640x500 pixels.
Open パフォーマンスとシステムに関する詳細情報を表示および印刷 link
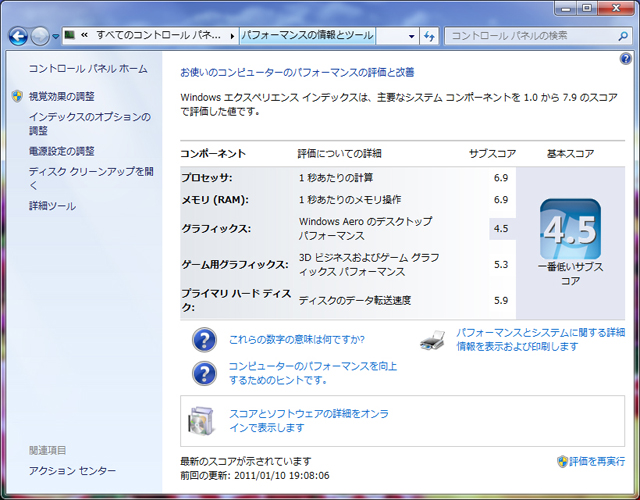(x=540, y=340)
